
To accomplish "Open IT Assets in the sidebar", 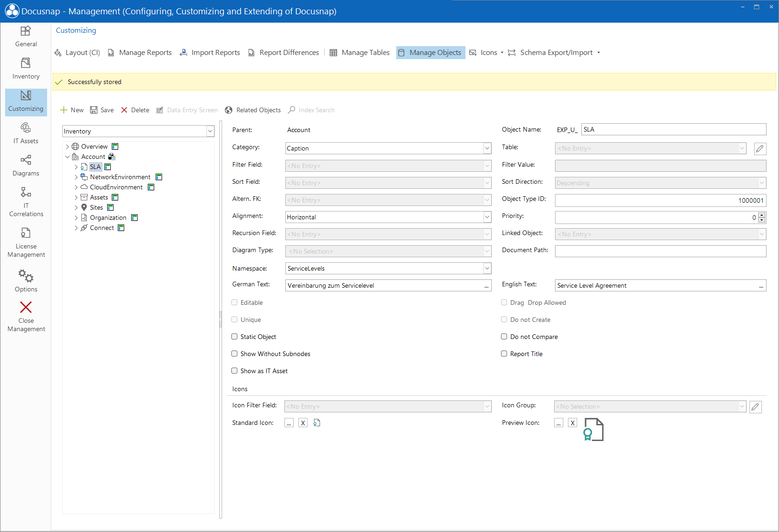I will tap(26, 133).
